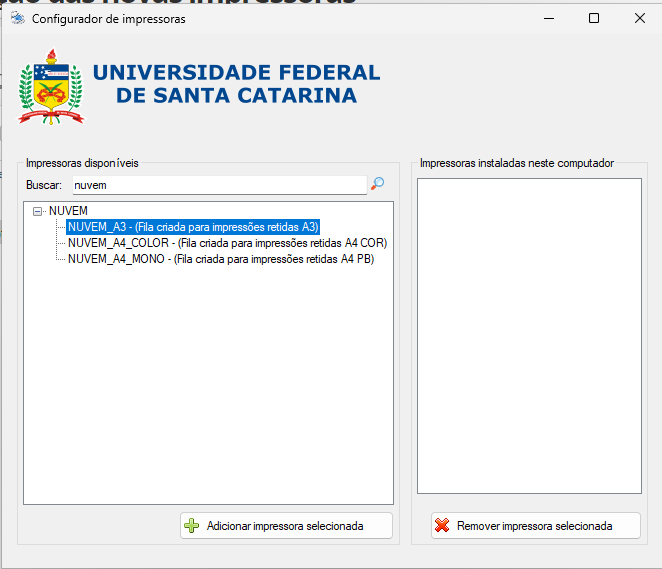Maximize the Configurador de impressoras window
The image size is (662, 569).
tap(594, 19)
